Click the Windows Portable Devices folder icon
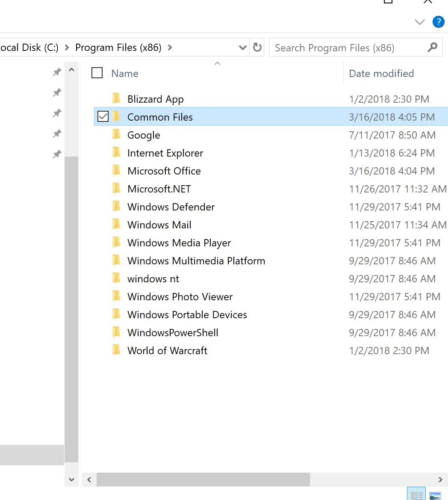448x500 pixels. click(117, 314)
